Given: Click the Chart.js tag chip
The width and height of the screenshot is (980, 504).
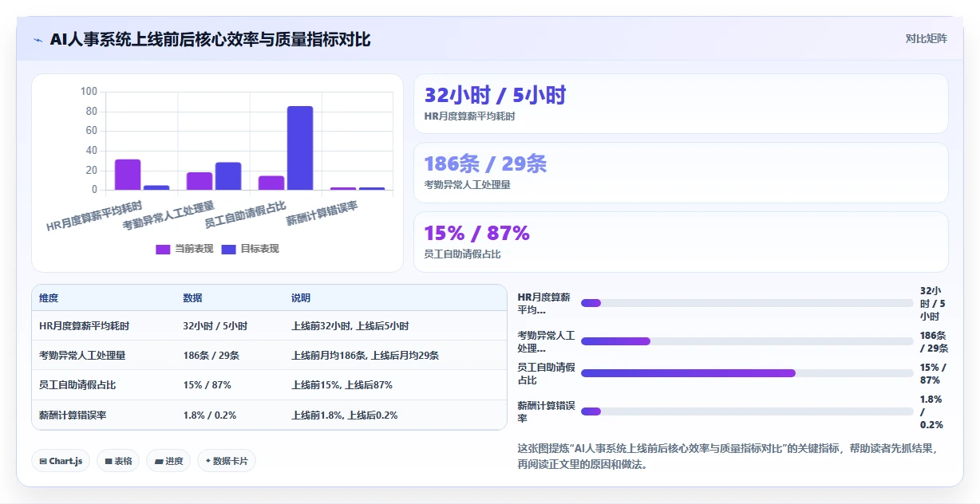Looking at the screenshot, I should point(61,461).
